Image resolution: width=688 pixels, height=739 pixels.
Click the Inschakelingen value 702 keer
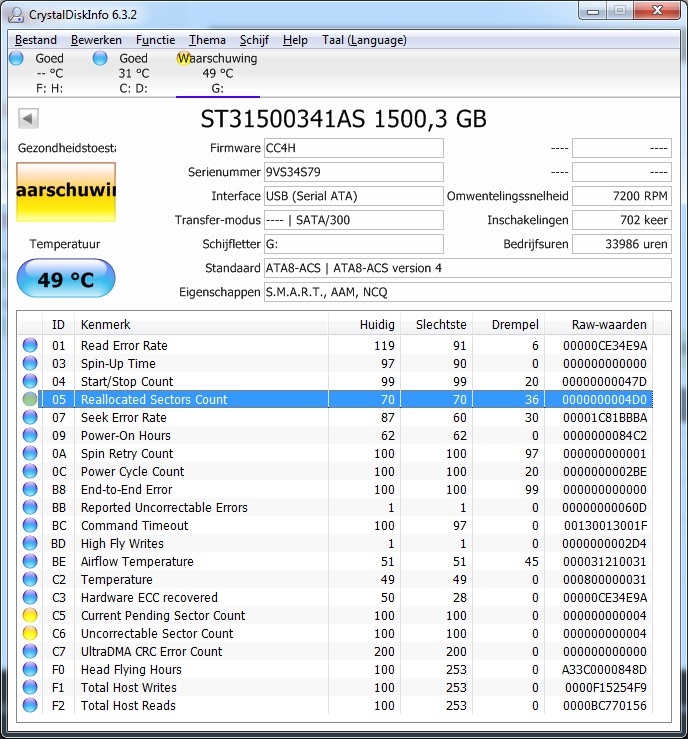tap(622, 220)
